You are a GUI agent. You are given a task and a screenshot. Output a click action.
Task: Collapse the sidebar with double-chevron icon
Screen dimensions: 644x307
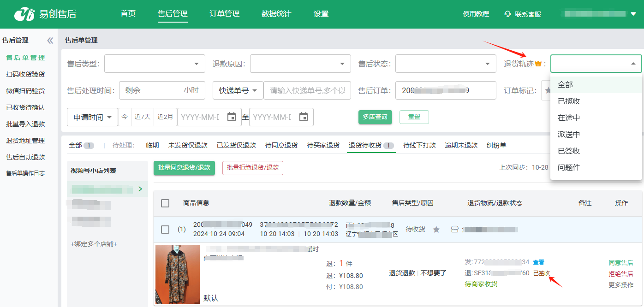click(x=50, y=41)
